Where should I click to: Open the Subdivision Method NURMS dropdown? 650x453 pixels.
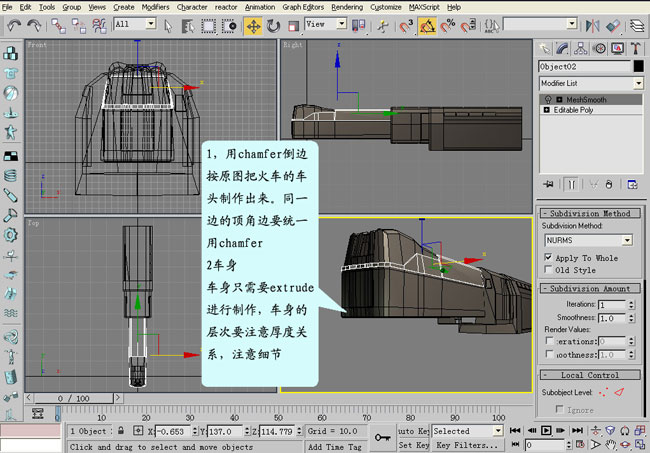[x=627, y=240]
